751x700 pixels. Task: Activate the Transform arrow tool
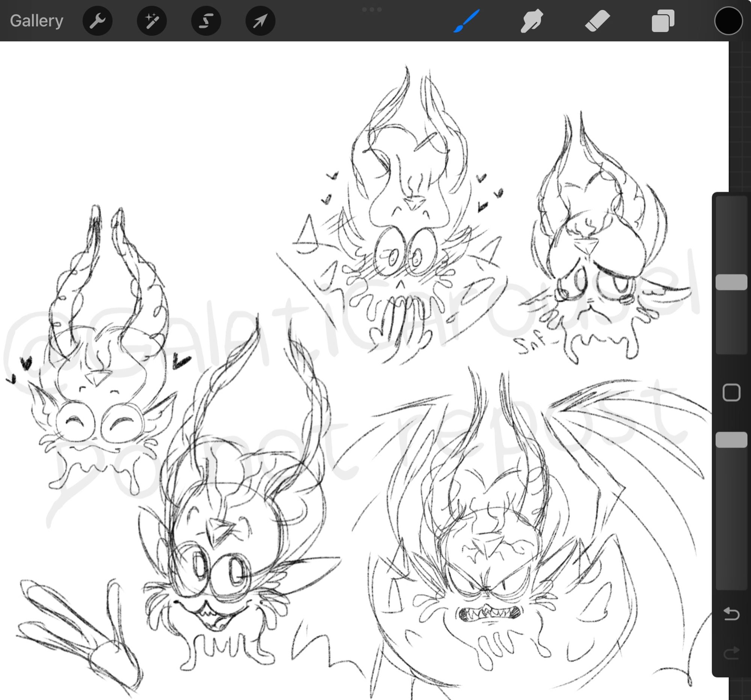click(x=260, y=21)
